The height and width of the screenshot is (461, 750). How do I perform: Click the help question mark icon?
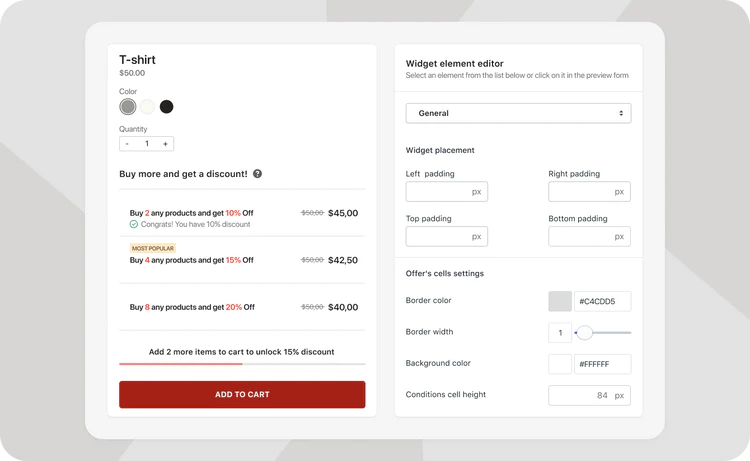point(257,174)
